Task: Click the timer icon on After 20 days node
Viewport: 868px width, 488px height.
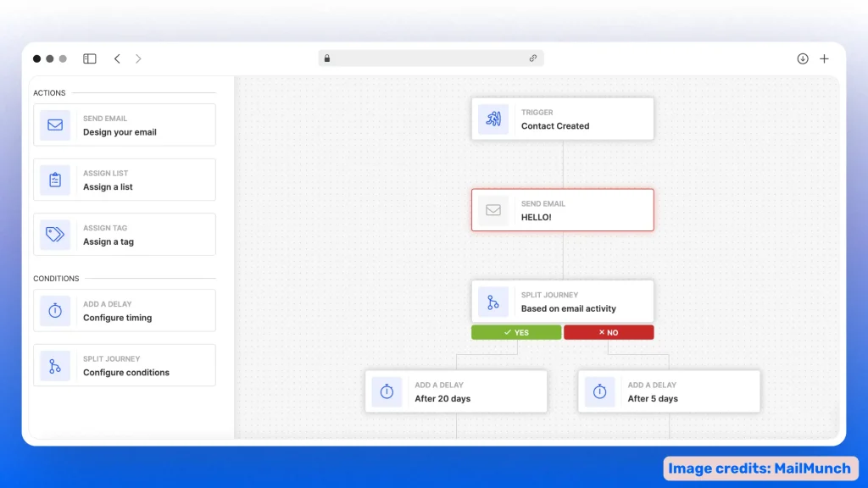Action: click(x=387, y=391)
